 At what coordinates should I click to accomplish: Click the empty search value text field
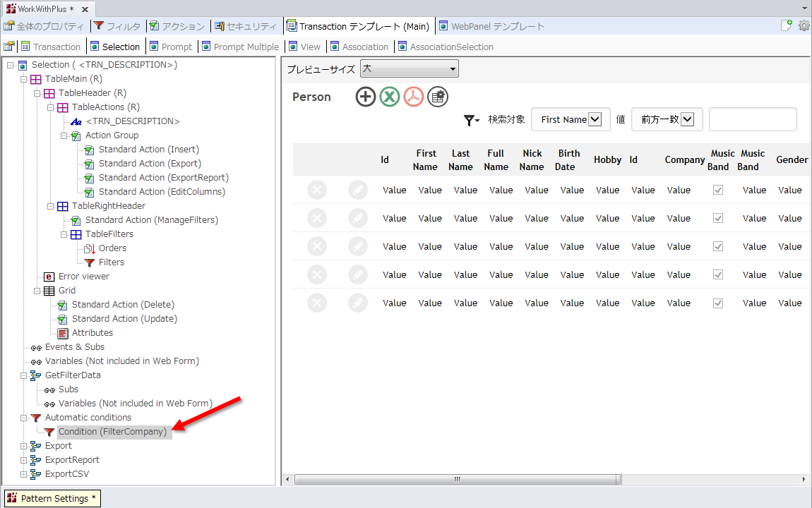(752, 120)
